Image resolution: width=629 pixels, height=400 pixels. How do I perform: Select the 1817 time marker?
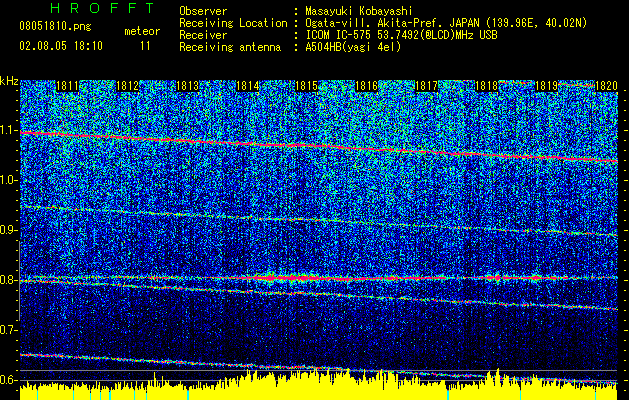[427, 87]
